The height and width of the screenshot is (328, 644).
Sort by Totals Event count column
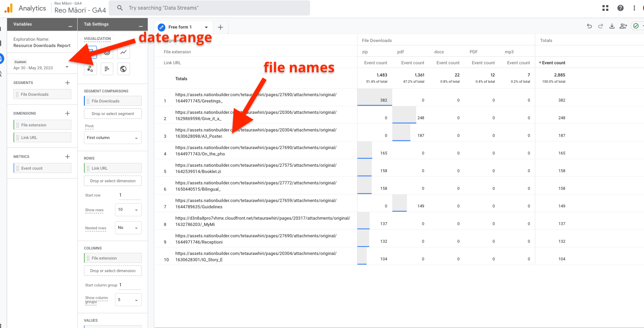click(552, 63)
